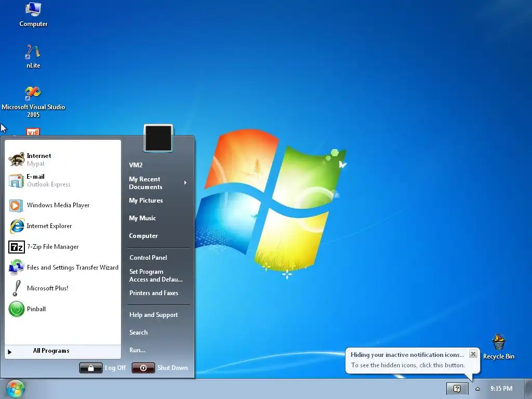
Task: Expand All Programs list
Action: [63, 351]
